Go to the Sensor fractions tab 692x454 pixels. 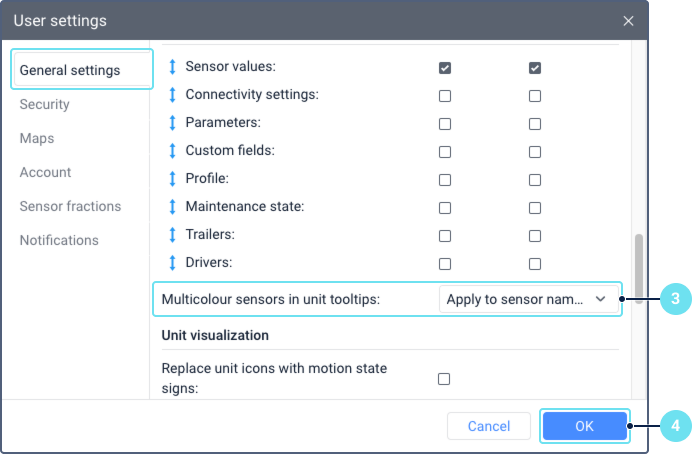point(70,206)
